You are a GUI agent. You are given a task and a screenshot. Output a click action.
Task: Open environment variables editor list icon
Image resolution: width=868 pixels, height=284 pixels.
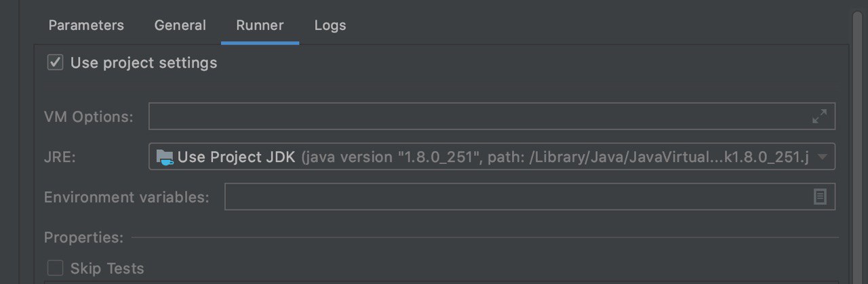point(820,197)
